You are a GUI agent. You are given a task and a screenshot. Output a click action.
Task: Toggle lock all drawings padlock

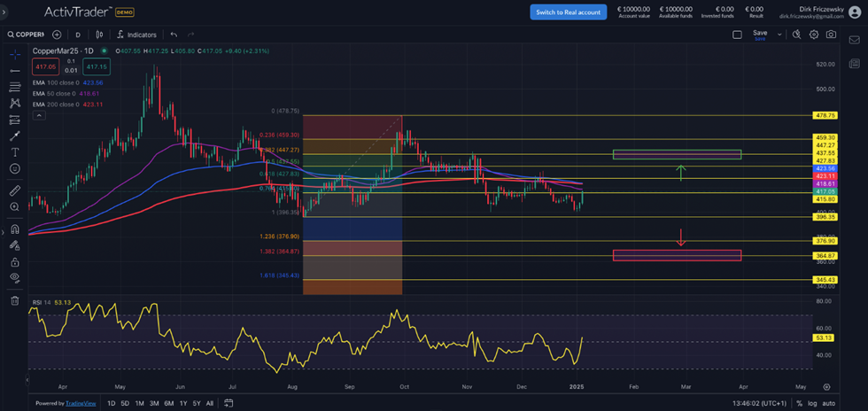coord(14,262)
